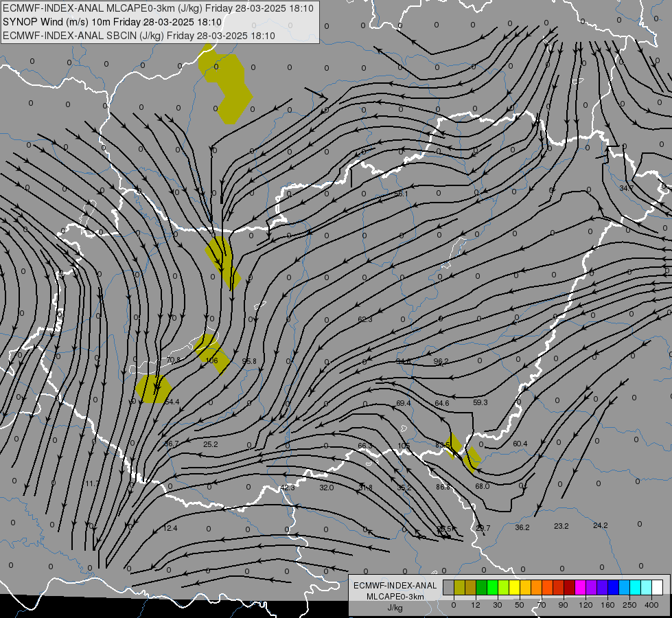Click the SBCIN title line
This screenshot has width=672, height=618.
click(x=139, y=36)
